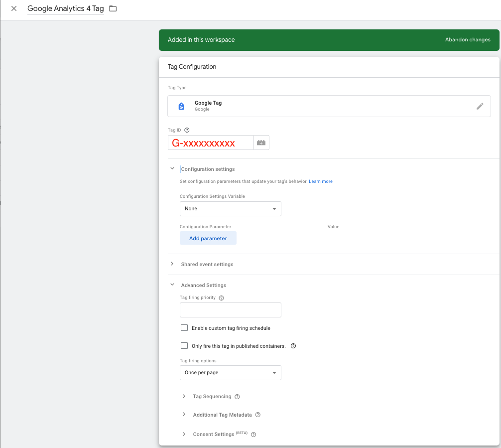Click the tag name Google Analytics 4 Tag

click(66, 8)
